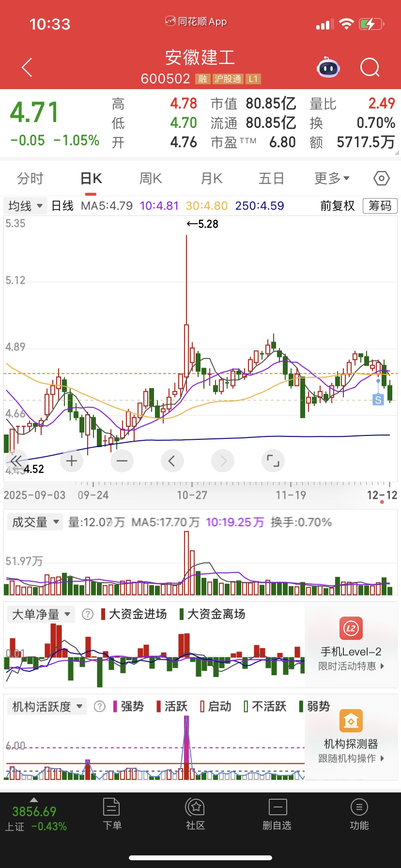Open 机构活跃度 indicator dropdown

pyautogui.click(x=47, y=706)
